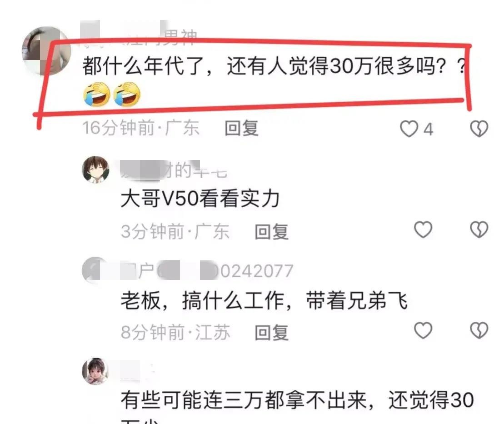Tap the laughing-crying emojis in top comment
The image size is (504, 424).
111,94
